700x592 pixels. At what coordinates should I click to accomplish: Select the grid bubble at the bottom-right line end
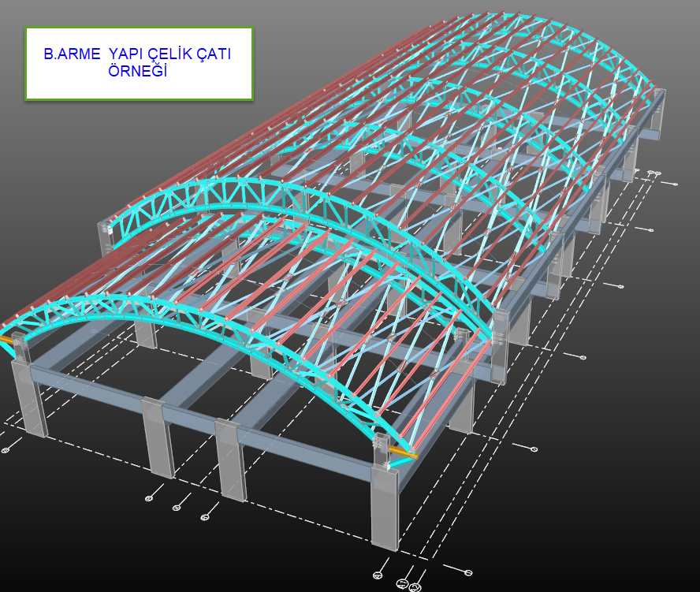tap(468, 572)
